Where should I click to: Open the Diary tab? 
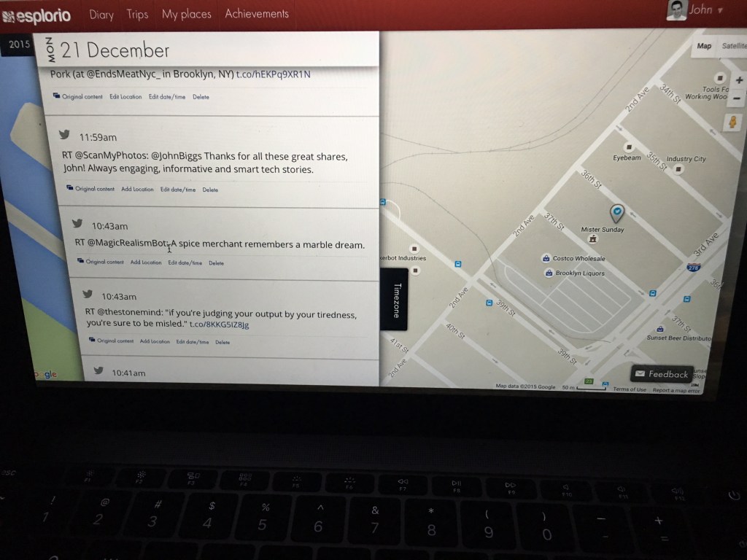coord(101,15)
